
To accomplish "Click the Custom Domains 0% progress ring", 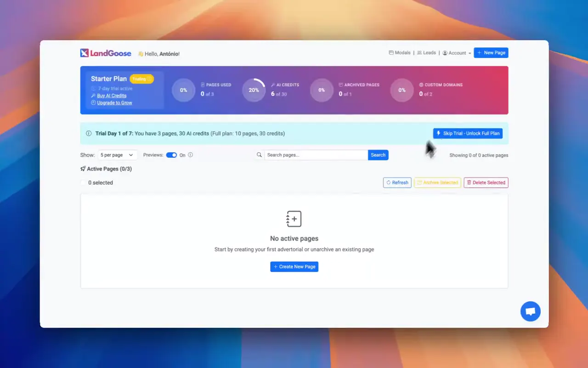I will [x=402, y=90].
